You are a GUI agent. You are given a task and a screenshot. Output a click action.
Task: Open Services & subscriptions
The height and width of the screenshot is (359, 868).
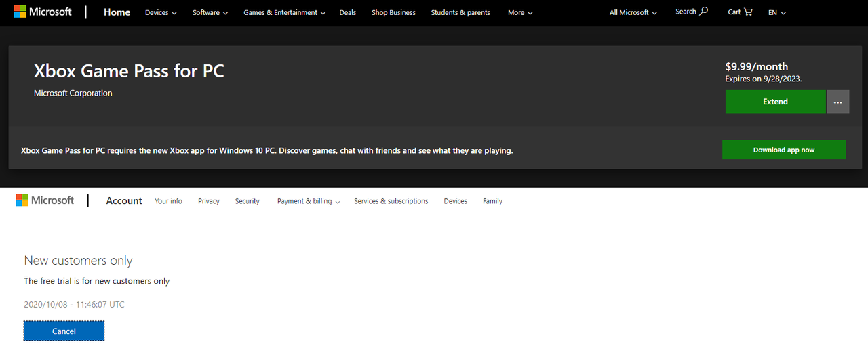point(391,201)
